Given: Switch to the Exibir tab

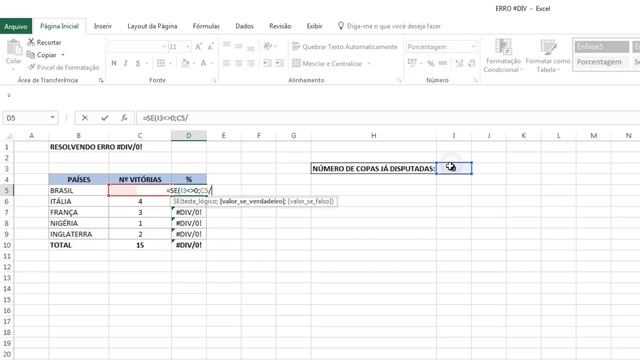Looking at the screenshot, I should [x=314, y=26].
